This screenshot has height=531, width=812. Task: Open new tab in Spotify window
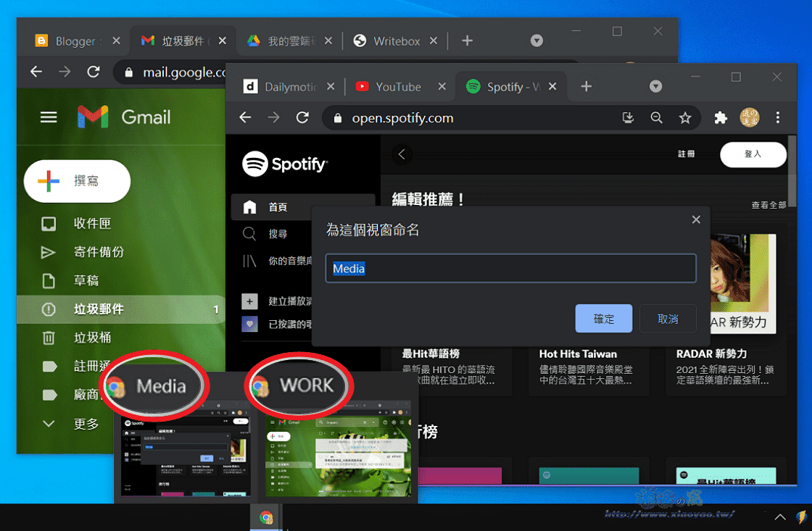pos(586,86)
